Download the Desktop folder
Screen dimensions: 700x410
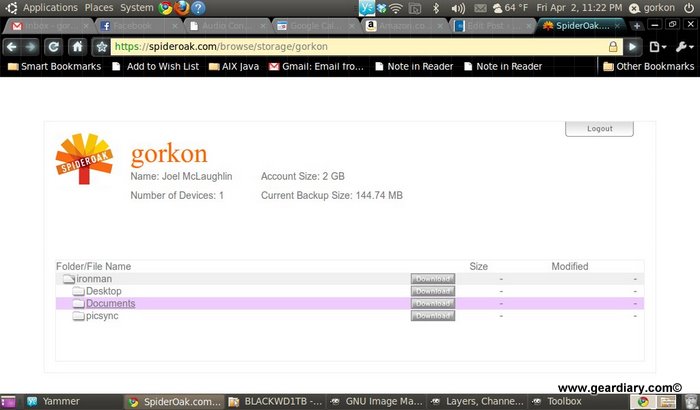(433, 291)
